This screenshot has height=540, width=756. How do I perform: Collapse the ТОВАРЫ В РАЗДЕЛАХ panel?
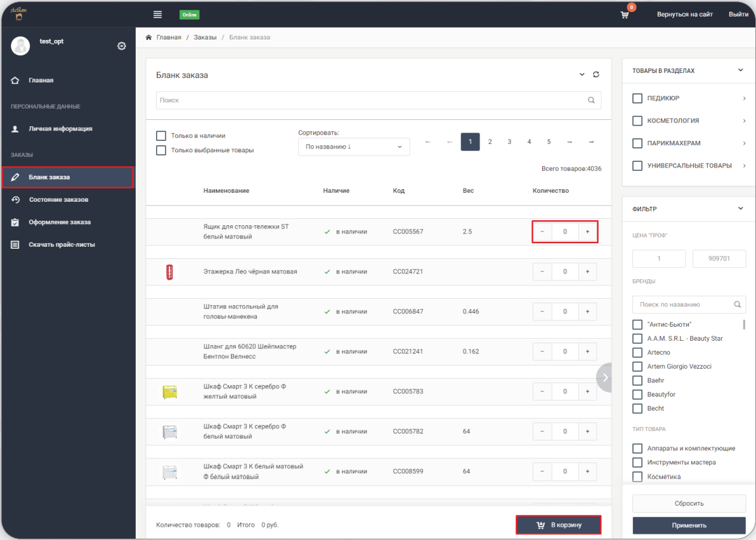(741, 70)
